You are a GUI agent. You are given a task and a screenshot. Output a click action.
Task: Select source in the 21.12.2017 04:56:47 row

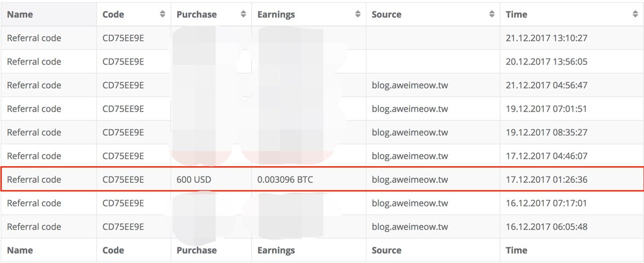(410, 85)
